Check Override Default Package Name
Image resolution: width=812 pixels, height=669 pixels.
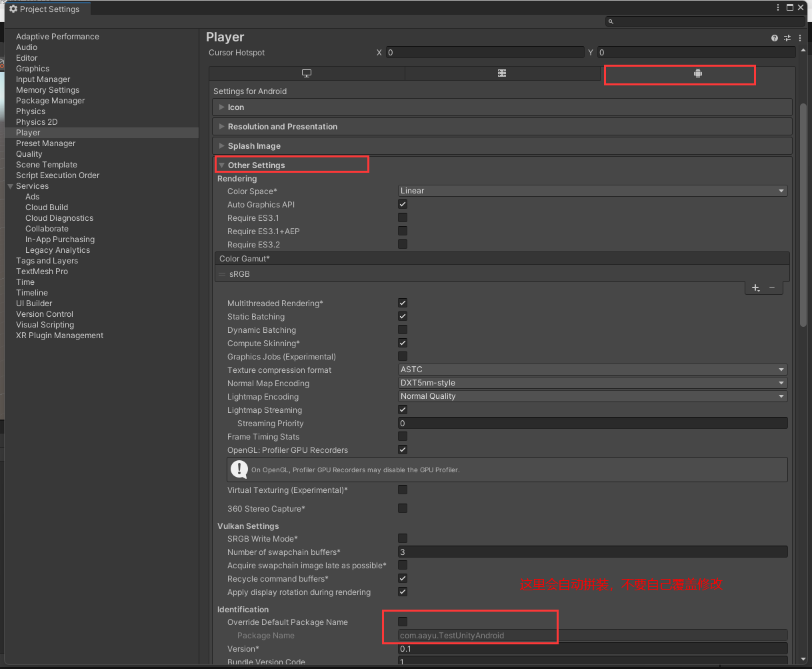(x=403, y=622)
